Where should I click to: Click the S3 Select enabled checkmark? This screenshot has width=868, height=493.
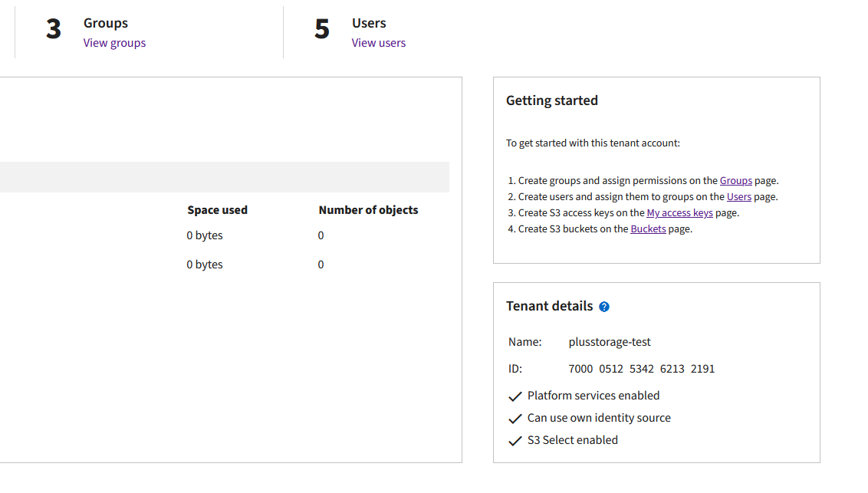pyautogui.click(x=515, y=440)
